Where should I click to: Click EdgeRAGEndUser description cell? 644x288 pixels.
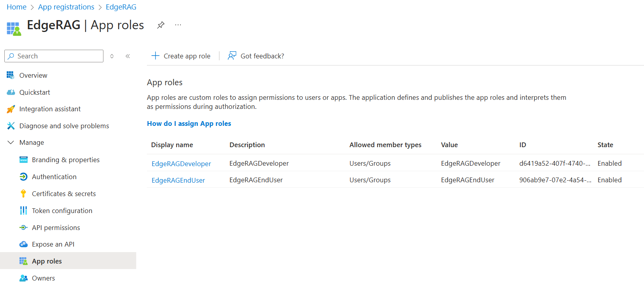click(x=256, y=180)
